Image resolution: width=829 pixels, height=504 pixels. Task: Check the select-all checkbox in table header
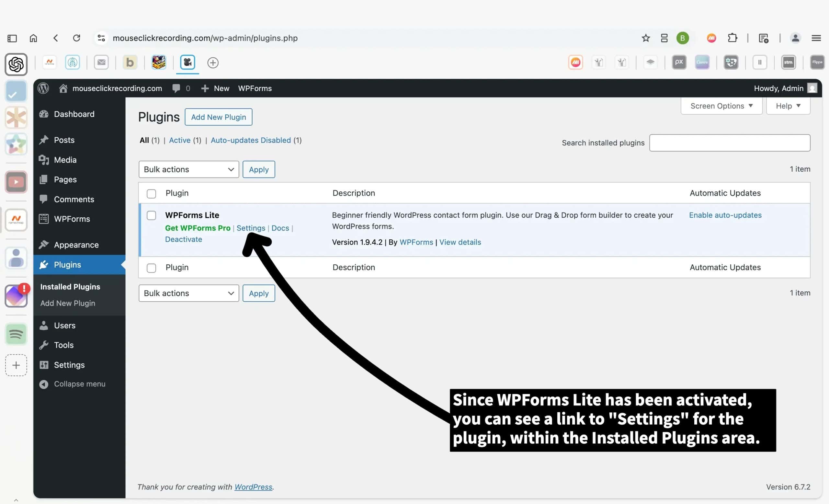click(x=152, y=194)
